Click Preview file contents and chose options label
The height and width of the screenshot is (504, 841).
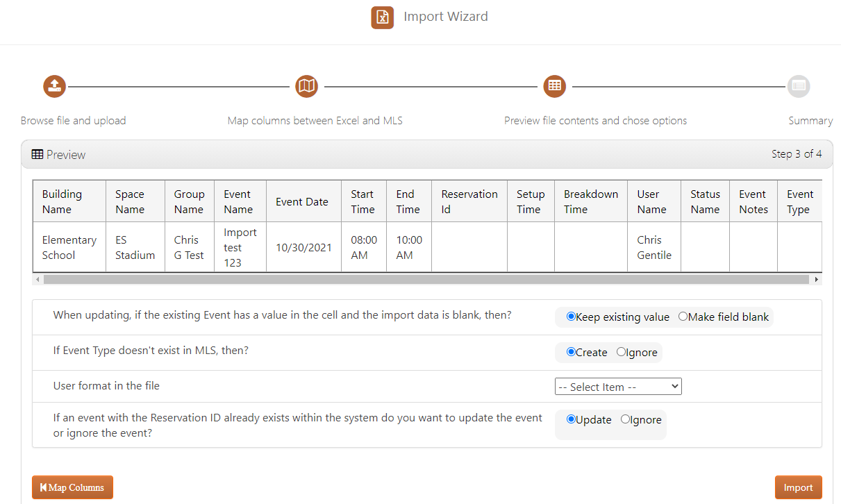tap(596, 121)
